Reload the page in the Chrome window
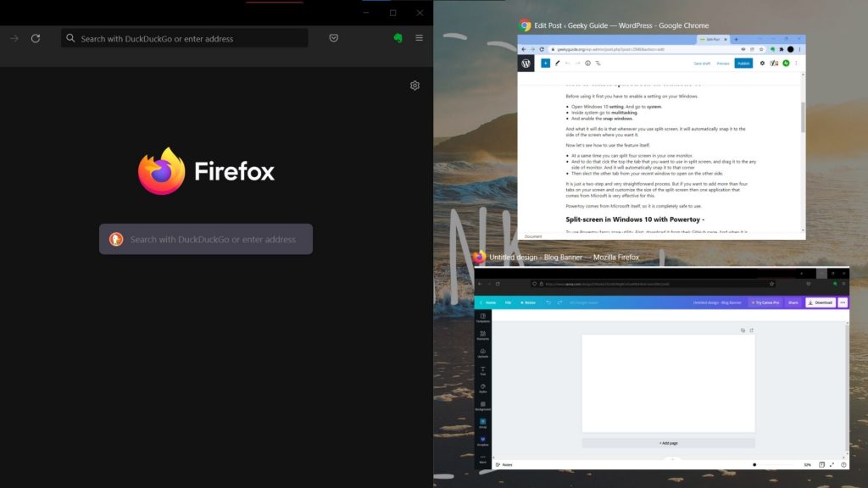This screenshot has height=488, width=868. [x=542, y=49]
